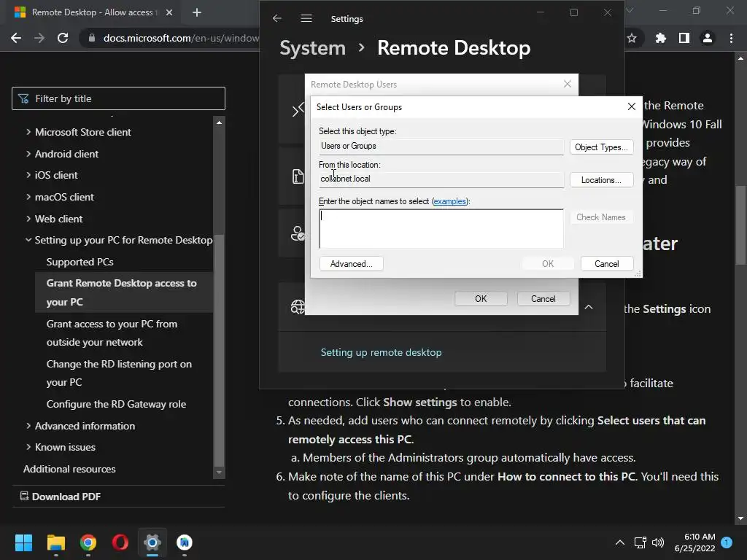Click the Filter by title field
The width and height of the screenshot is (747, 560).
point(118,98)
